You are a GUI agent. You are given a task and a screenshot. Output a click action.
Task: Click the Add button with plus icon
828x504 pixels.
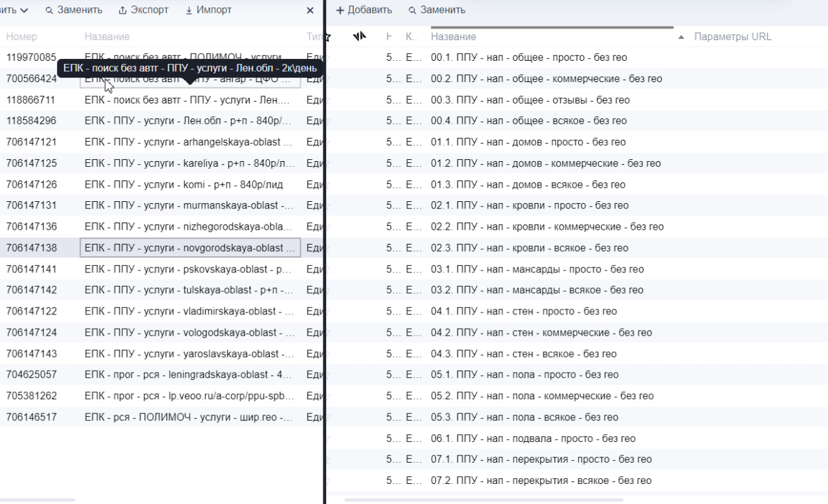tap(364, 10)
